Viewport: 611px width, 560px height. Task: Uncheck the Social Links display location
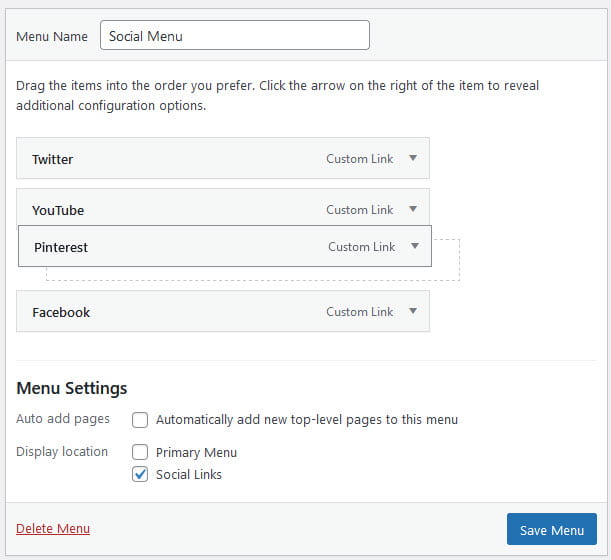[x=140, y=474]
